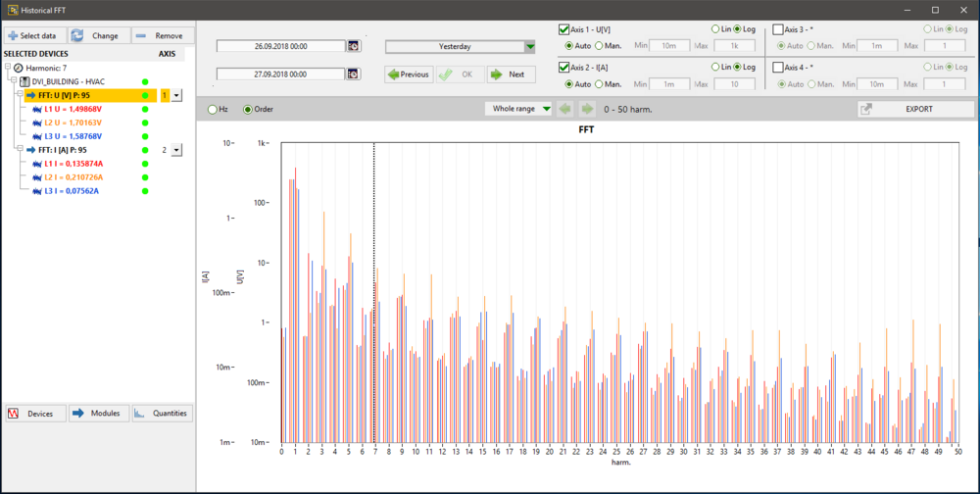Click the right range arrow icon
Viewport: 980px width, 494px height.
587,109
